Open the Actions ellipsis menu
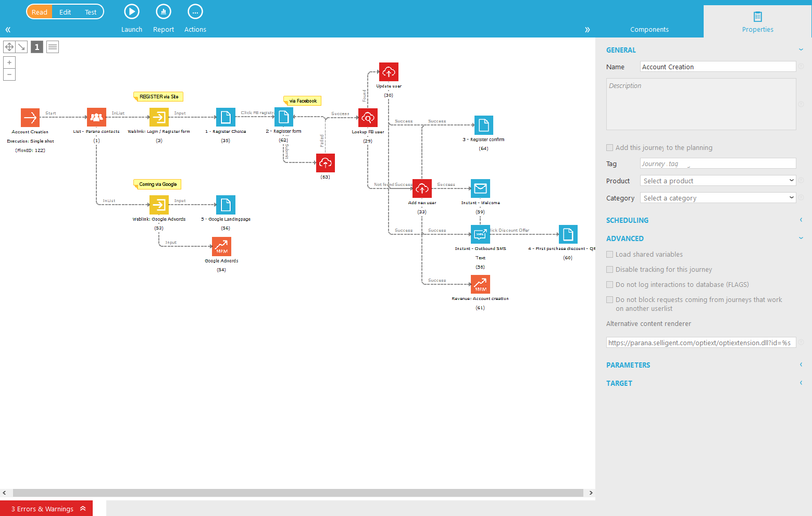Image resolution: width=812 pixels, height=516 pixels. (195, 12)
